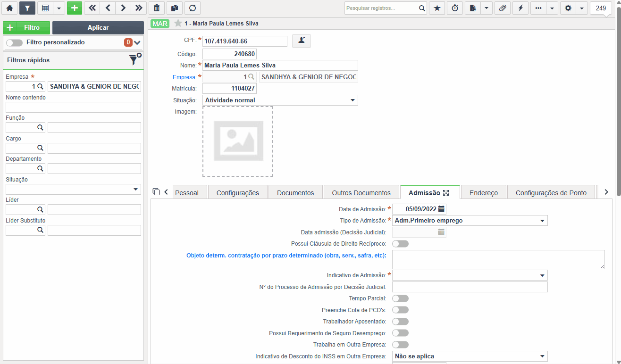Image resolution: width=621 pixels, height=364 pixels.
Task: Open Tipo de Admissão dropdown
Action: click(470, 220)
